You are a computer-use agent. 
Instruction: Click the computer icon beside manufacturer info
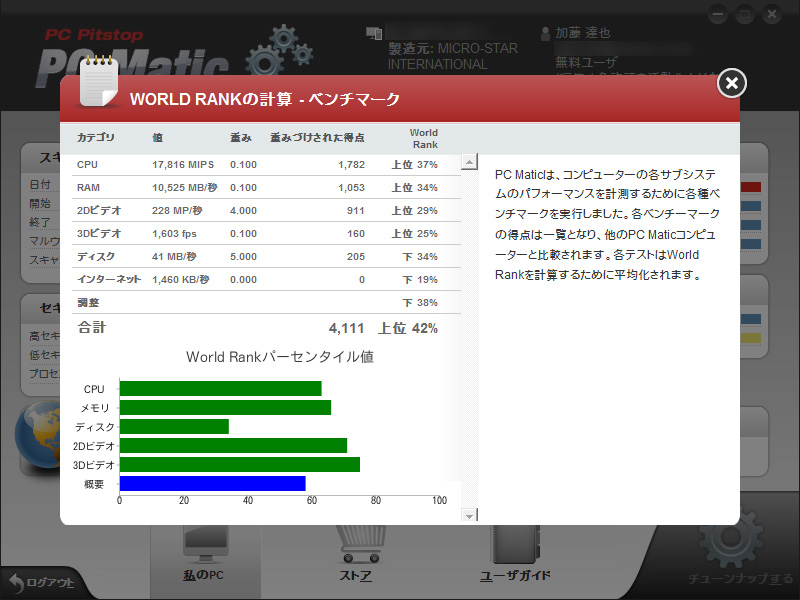[x=374, y=33]
